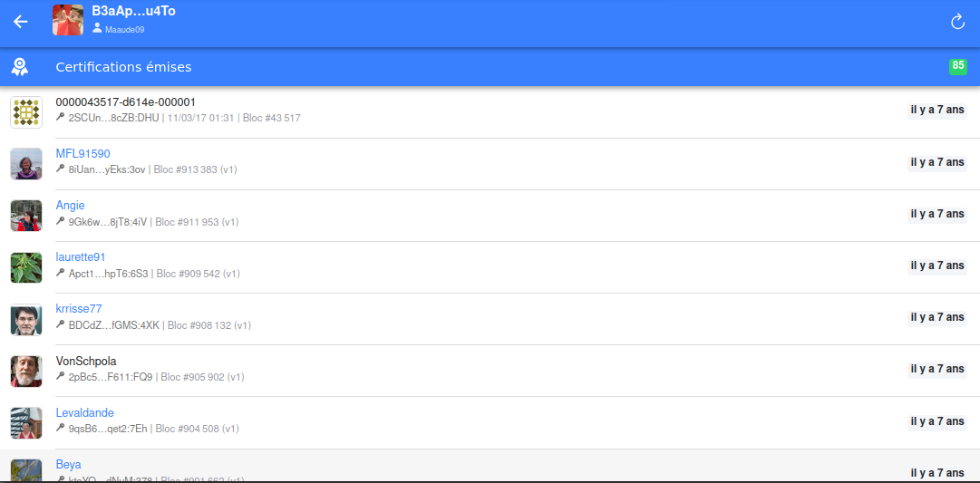Click MFL91590's avatar thumbnail

pos(26,164)
